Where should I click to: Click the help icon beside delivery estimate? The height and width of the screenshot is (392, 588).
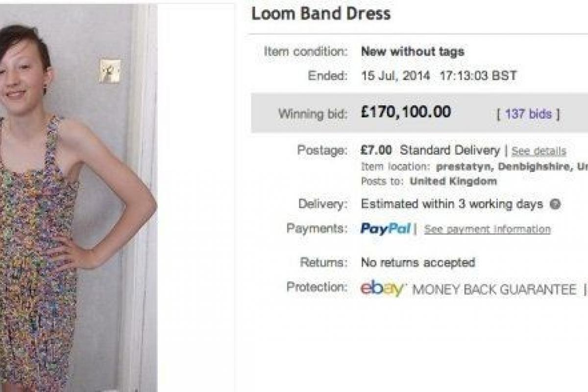pyautogui.click(x=555, y=204)
